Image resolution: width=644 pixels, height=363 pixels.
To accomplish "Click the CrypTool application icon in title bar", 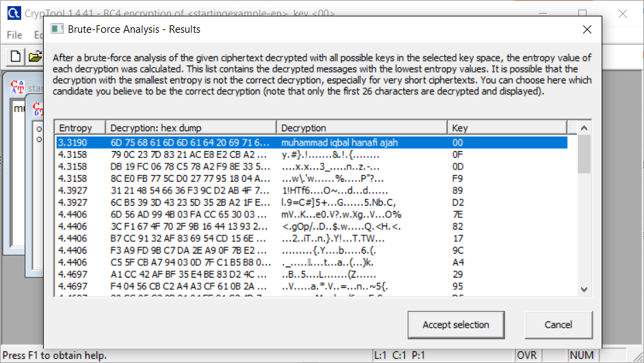I will coord(14,13).
